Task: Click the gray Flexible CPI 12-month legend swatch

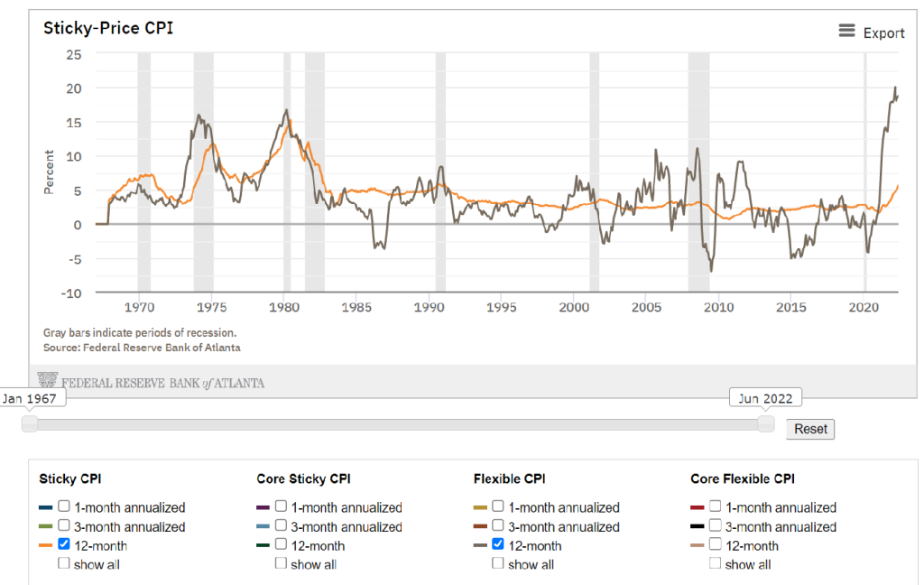Action: 480,545
